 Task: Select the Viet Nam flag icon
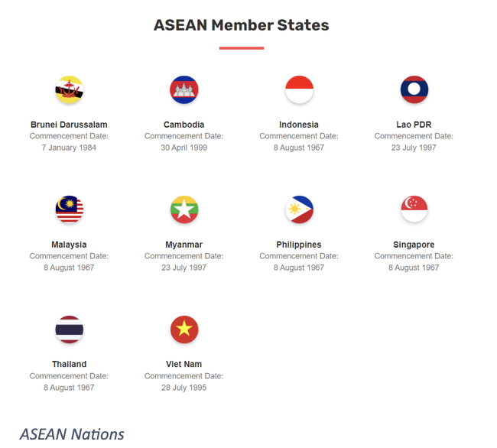pyautogui.click(x=184, y=330)
